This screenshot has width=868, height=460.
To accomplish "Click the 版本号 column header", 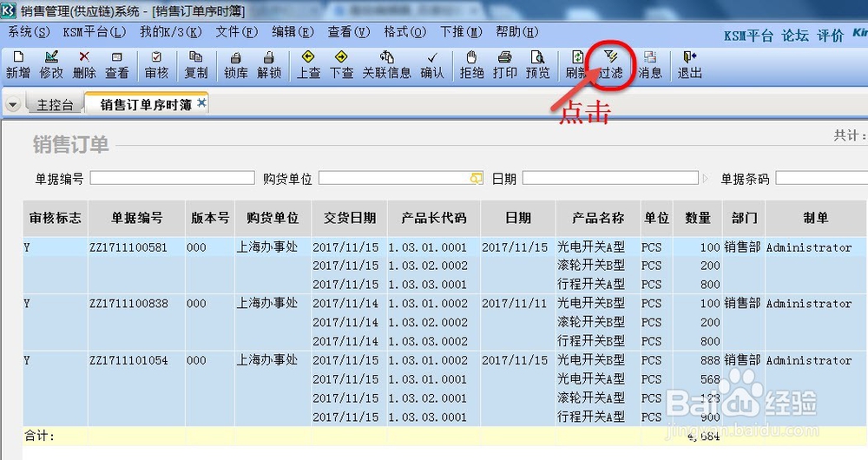I will click(x=210, y=218).
